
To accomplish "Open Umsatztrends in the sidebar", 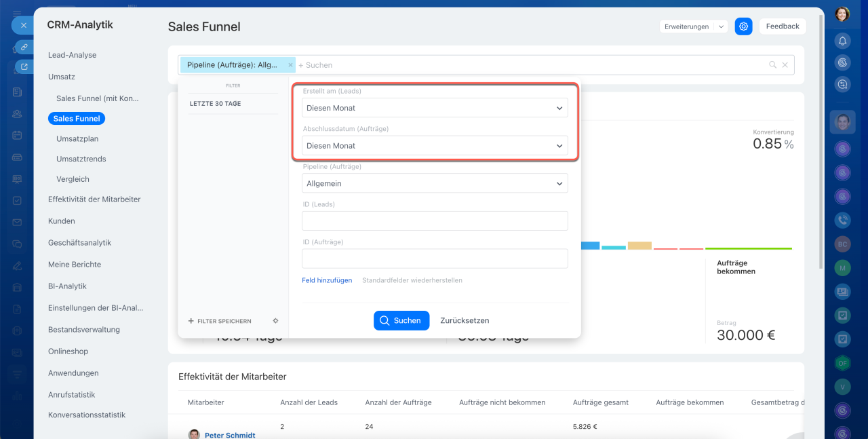I will (81, 159).
